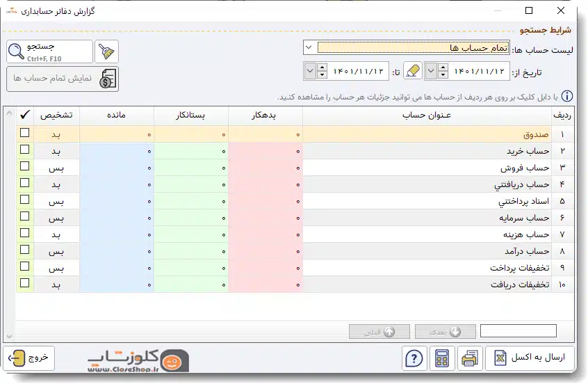Click the تشخیص column header
Viewport: 588px width, 384px height.
tap(56, 115)
